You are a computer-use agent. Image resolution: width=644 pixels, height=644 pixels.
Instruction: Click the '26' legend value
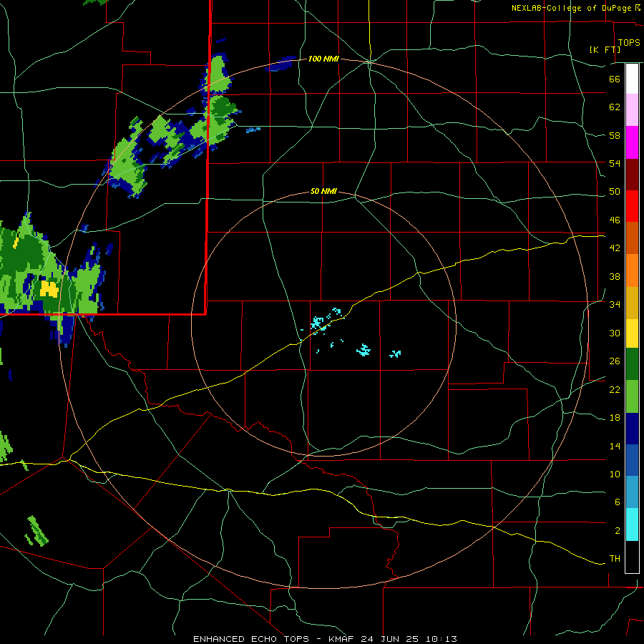[615, 361]
